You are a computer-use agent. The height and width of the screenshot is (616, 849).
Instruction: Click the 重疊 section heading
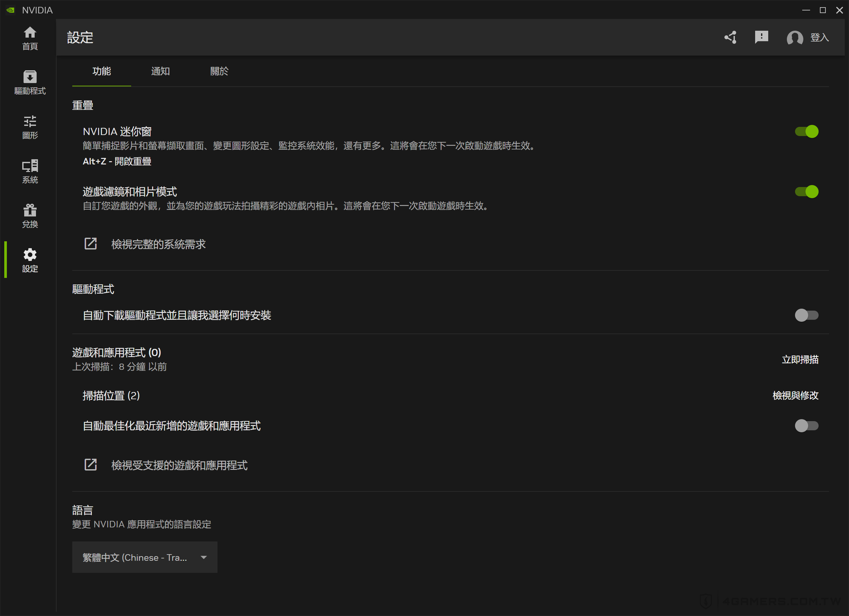83,105
